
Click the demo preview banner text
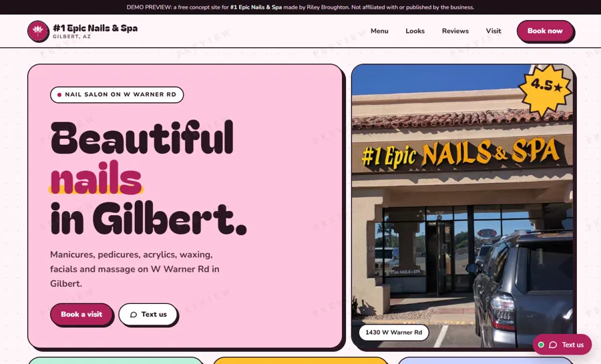point(300,7)
